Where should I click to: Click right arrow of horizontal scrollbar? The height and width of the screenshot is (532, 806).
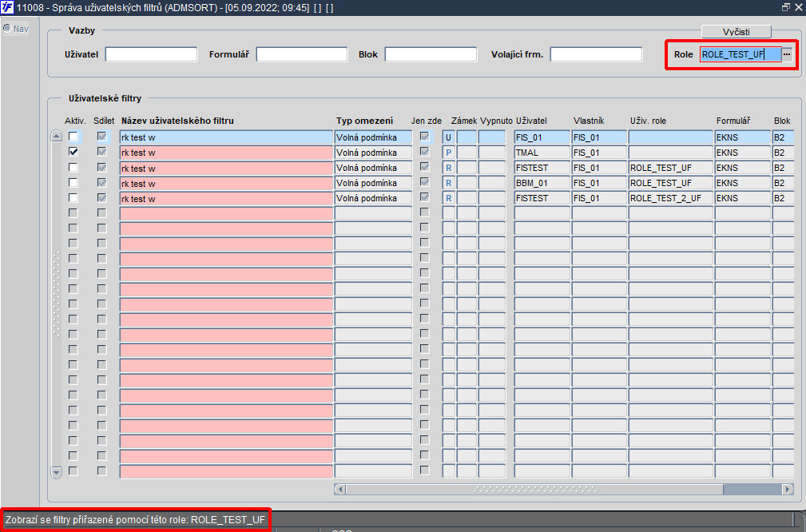(788, 490)
